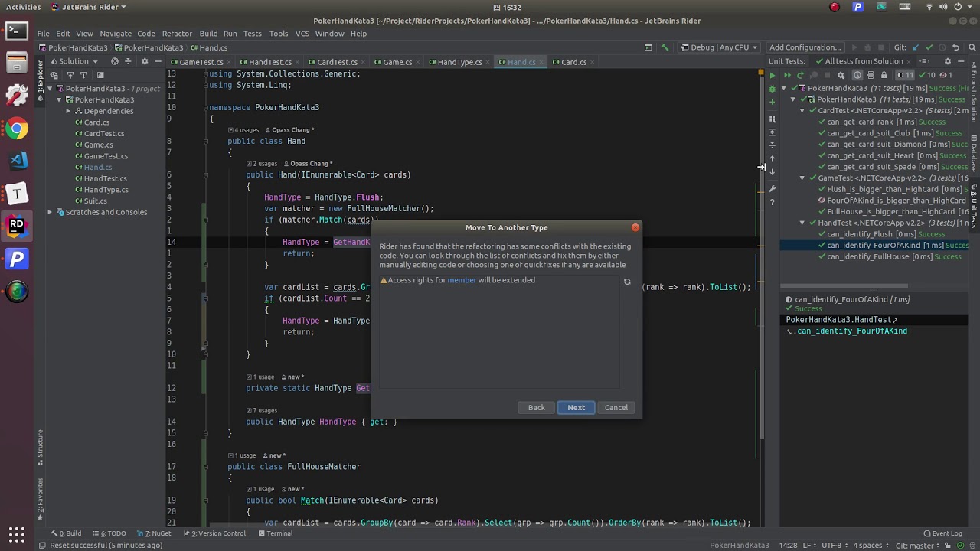Collapse the CardTest node in Unit Tests
980x551 pixels.
802,111
